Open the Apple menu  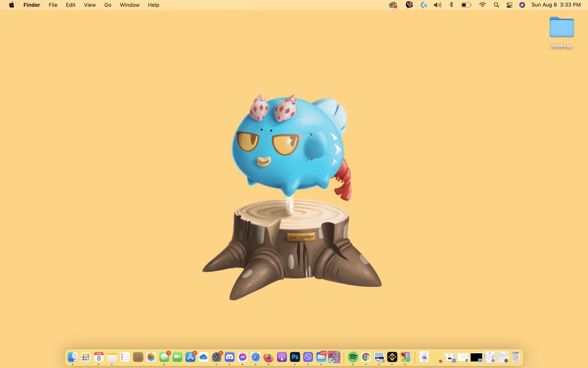pos(12,5)
